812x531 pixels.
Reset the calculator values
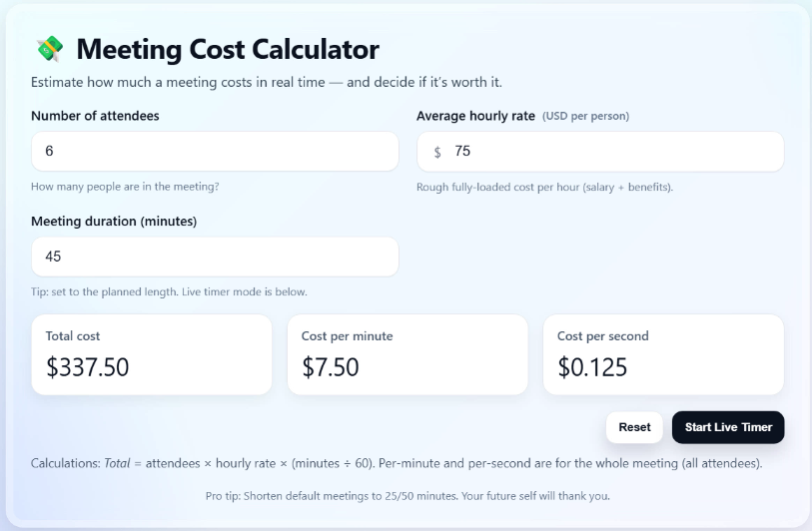click(634, 427)
